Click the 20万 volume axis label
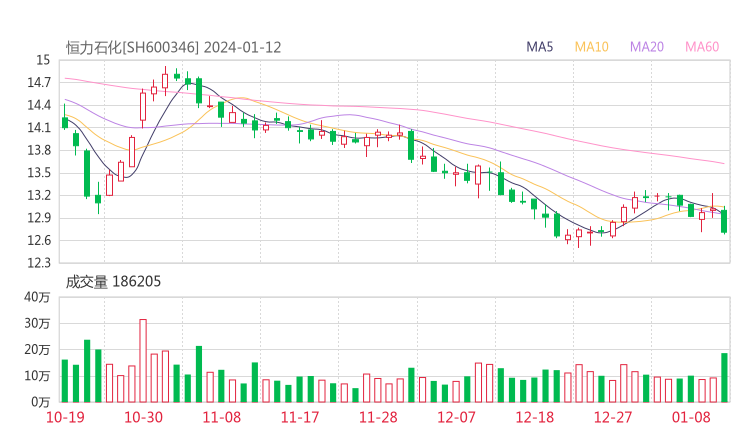Viewport: 740px width, 440px height. 37,350
